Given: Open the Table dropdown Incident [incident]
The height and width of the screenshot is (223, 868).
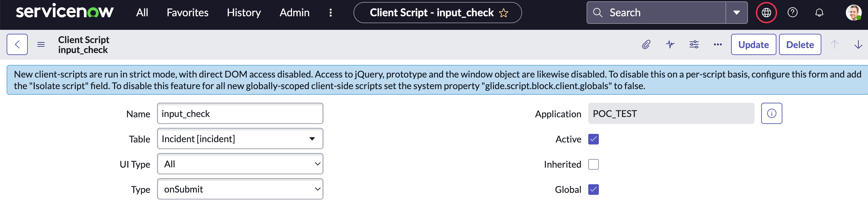Looking at the screenshot, I should click(x=240, y=139).
